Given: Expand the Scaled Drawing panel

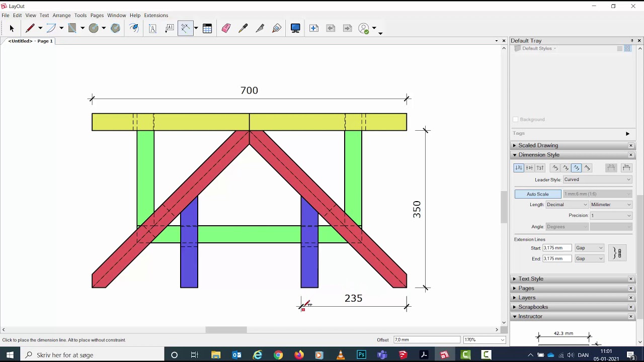Looking at the screenshot, I should click(538, 145).
